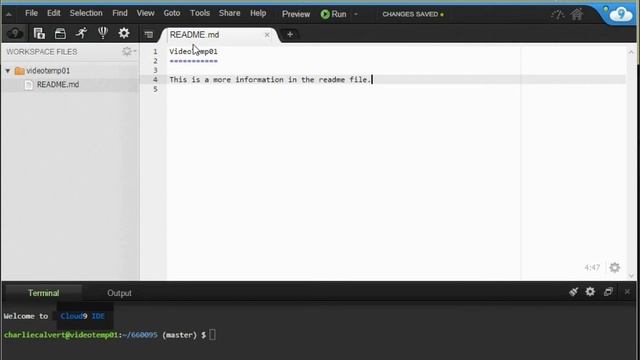Open the editor settings gear

tap(615, 267)
